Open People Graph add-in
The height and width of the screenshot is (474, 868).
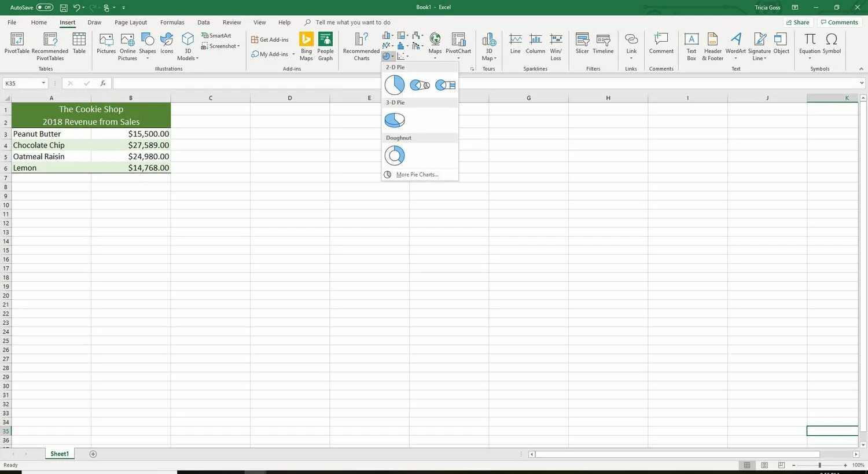click(x=325, y=46)
